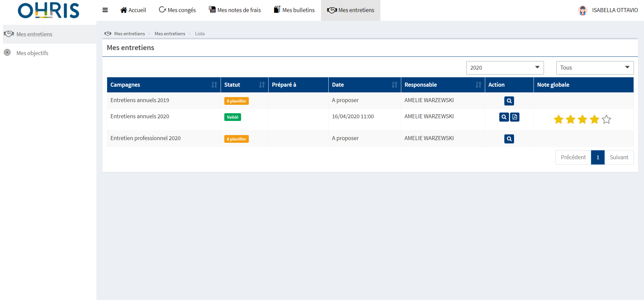The width and height of the screenshot is (644, 300).
Task: Click the Isabella Ottavio avatar
Action: 583,10
